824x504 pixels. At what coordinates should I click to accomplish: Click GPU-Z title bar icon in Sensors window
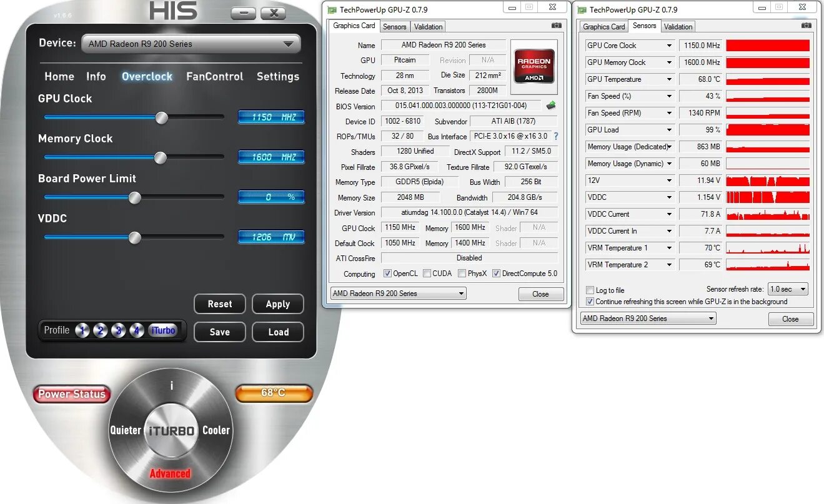pos(582,9)
